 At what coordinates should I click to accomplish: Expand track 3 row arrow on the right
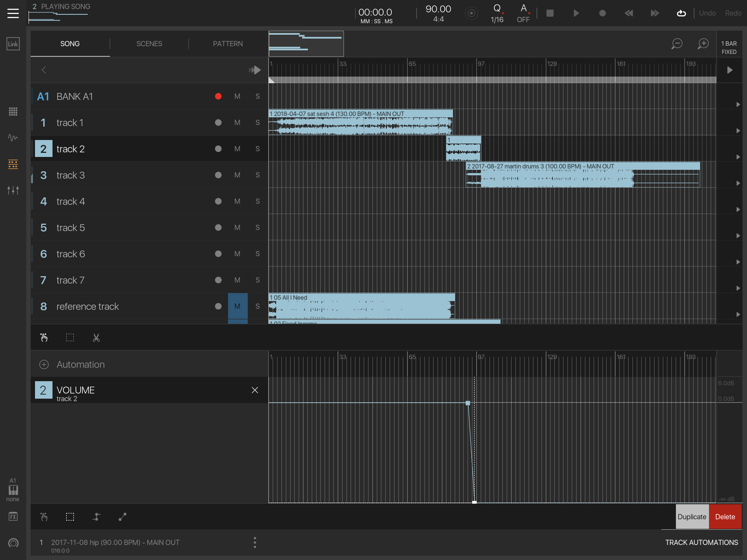(738, 183)
